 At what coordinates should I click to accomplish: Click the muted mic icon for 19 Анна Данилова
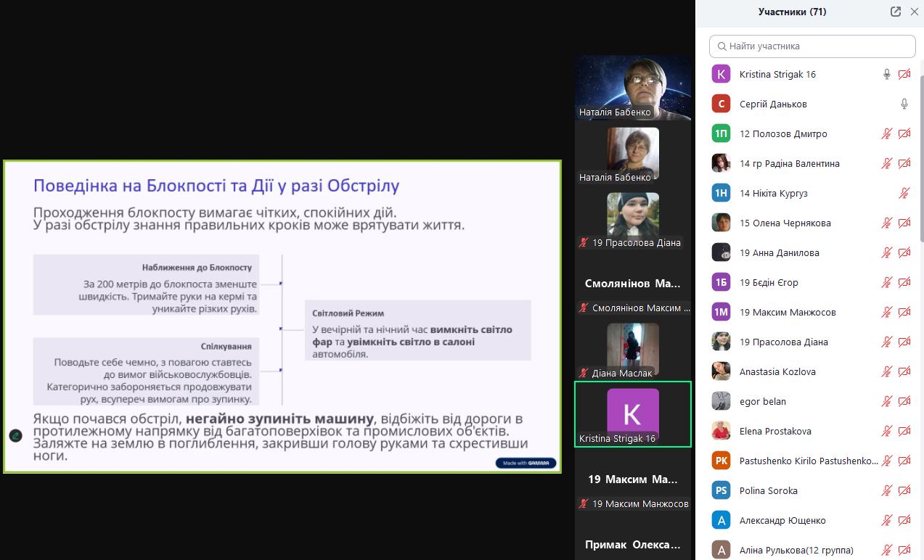click(886, 253)
